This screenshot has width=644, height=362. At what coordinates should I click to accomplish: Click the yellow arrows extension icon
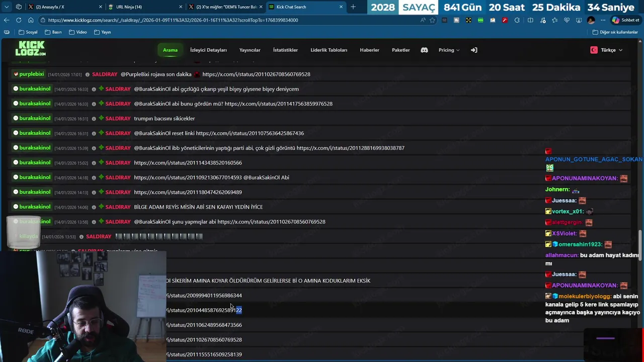coord(468,20)
